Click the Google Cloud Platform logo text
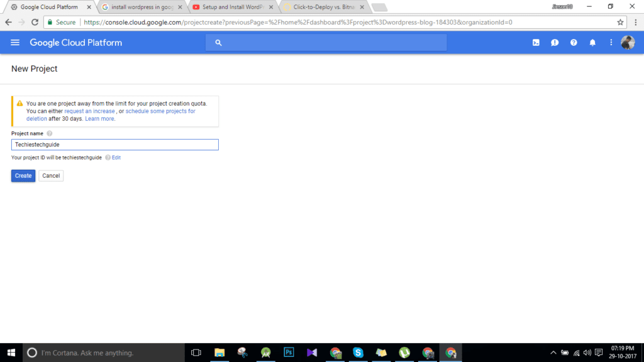 click(x=76, y=43)
